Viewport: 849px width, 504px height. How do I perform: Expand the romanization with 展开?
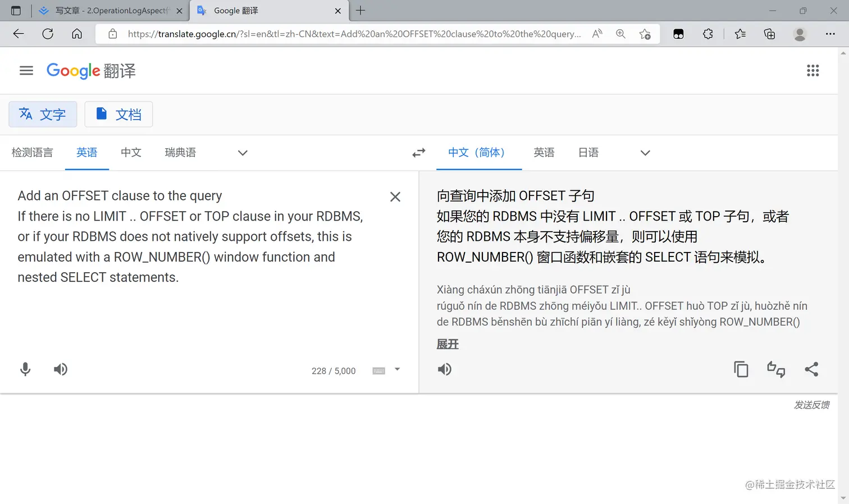click(448, 344)
